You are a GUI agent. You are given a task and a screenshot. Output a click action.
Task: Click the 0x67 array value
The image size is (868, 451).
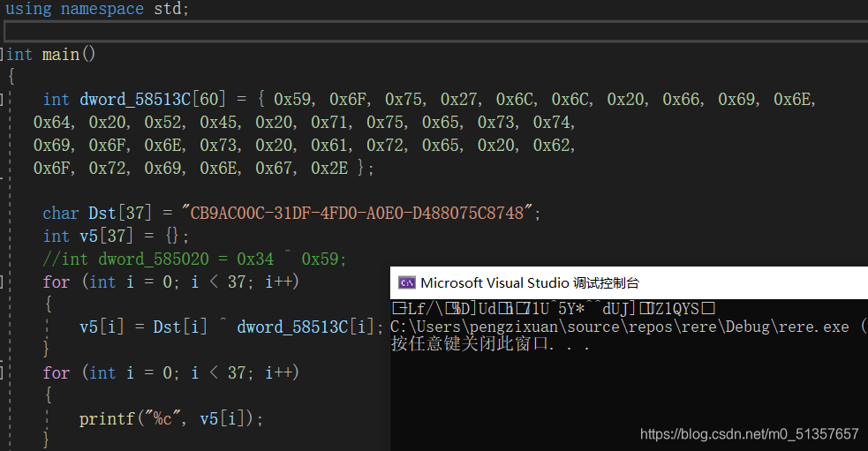point(274,168)
